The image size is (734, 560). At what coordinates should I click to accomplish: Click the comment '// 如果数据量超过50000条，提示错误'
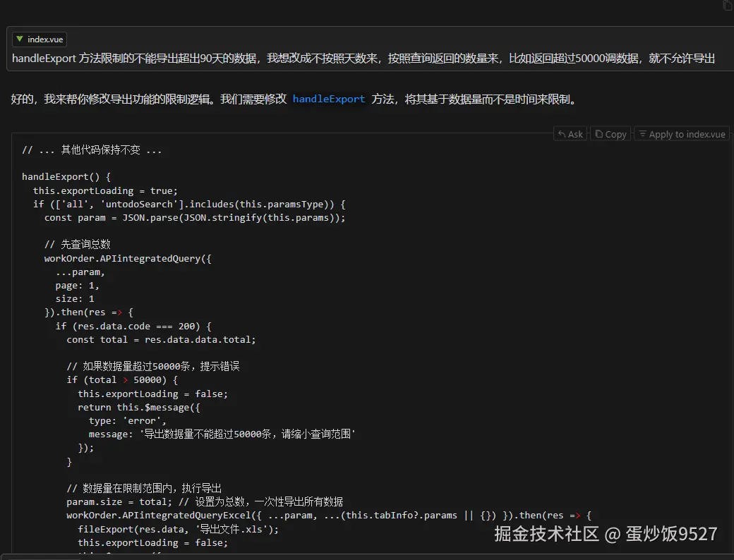point(153,366)
